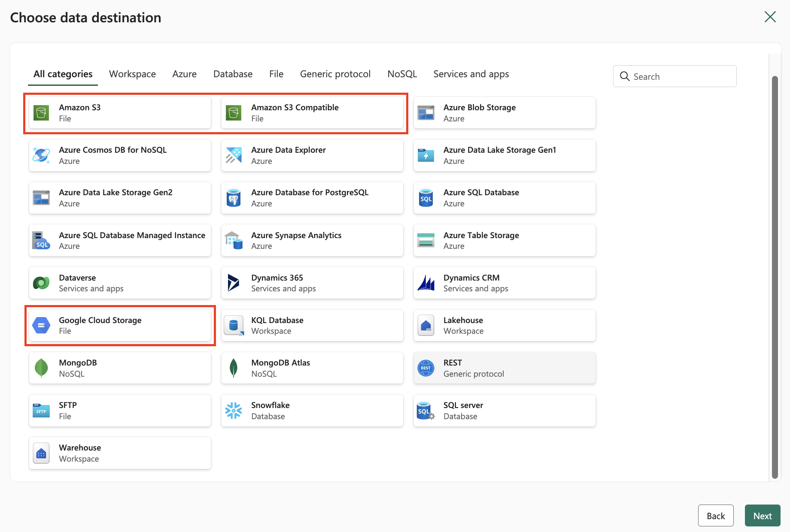This screenshot has width=790, height=532.
Task: Select Azure SQL Database title text
Action: click(481, 192)
